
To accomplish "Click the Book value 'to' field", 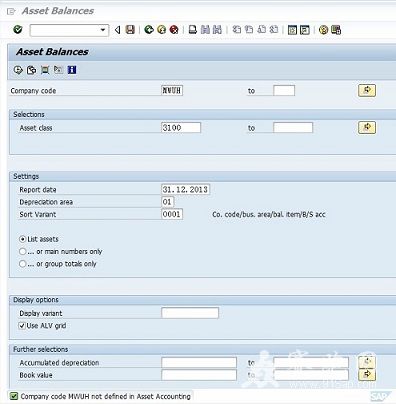I will tap(311, 375).
